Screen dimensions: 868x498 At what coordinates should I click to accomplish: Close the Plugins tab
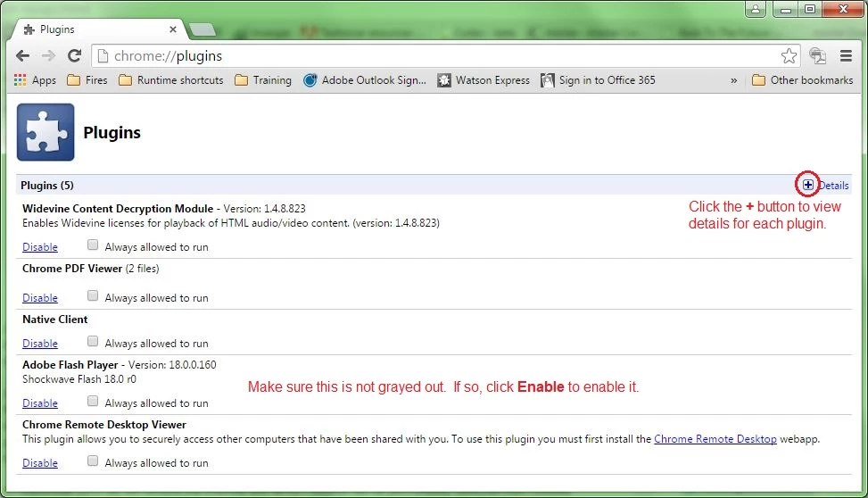click(x=173, y=29)
